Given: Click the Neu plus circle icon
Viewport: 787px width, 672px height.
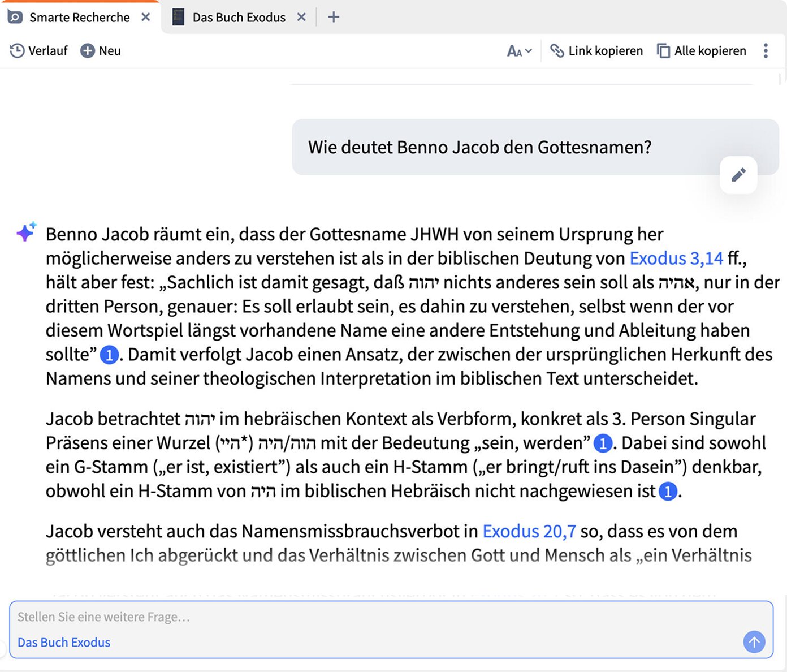Looking at the screenshot, I should [x=87, y=51].
